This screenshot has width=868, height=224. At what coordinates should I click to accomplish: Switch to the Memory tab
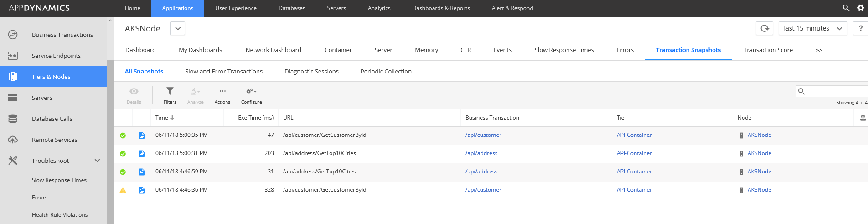(x=426, y=50)
